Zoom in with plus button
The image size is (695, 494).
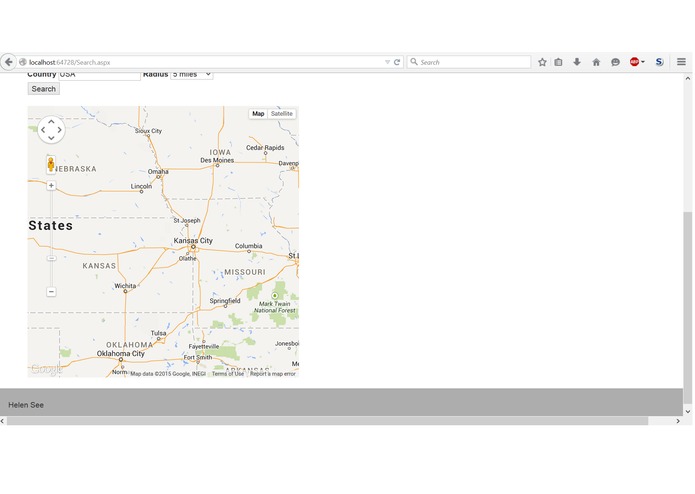click(51, 186)
